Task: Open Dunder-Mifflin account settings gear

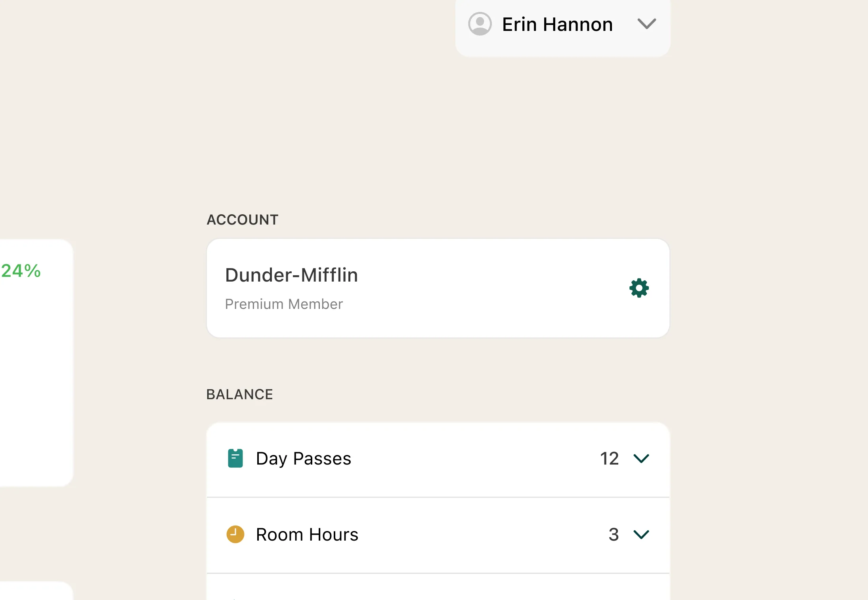Action: point(639,288)
